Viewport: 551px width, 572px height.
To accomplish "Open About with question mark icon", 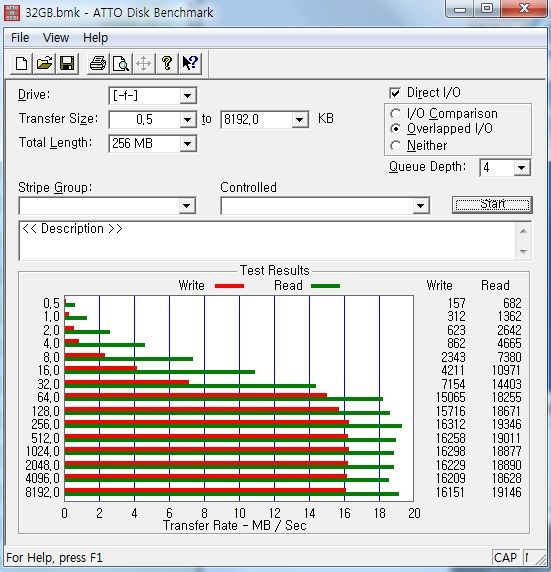I will point(167,63).
